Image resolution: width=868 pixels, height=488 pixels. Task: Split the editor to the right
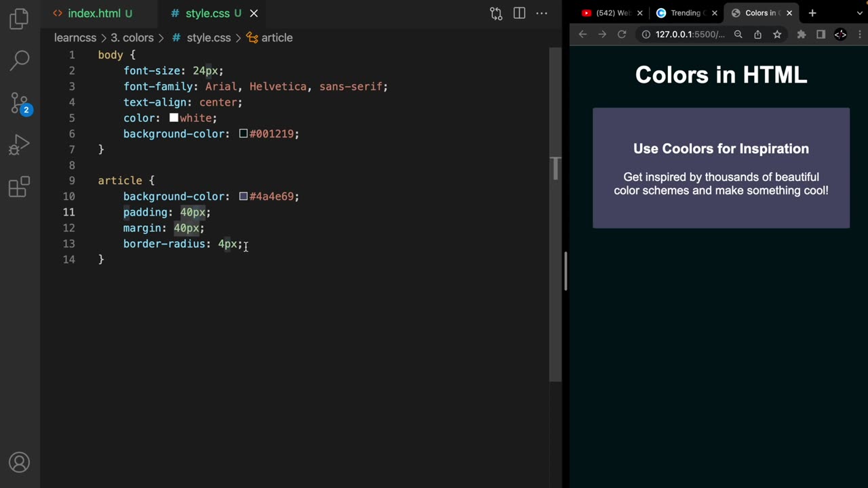coord(519,14)
